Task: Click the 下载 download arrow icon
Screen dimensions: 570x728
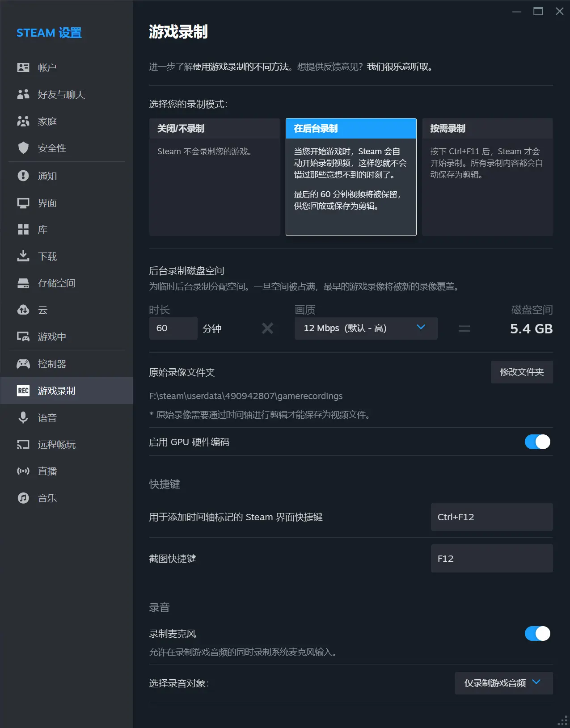Action: pyautogui.click(x=23, y=256)
